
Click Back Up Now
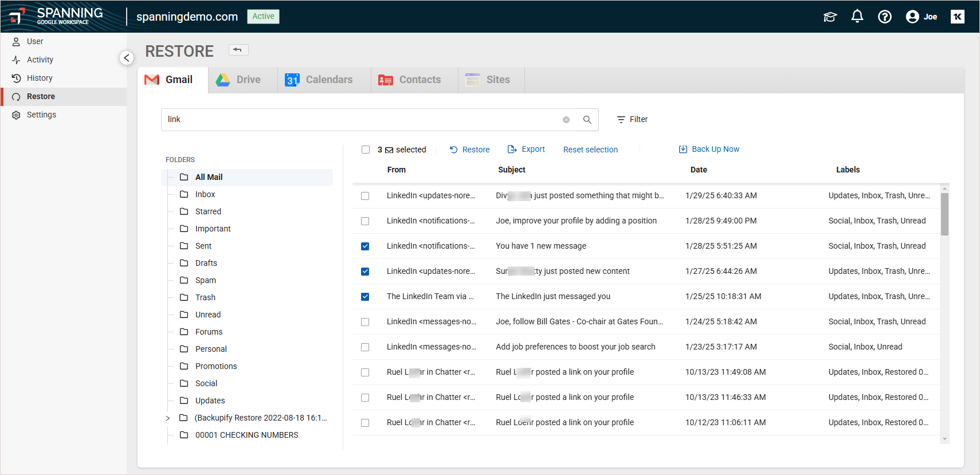pos(709,149)
